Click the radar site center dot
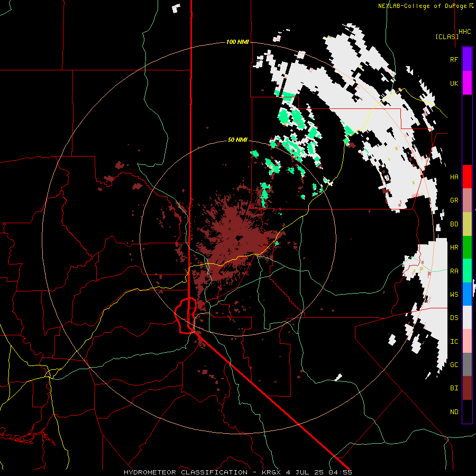This screenshot has width=476, height=476. pos(237,239)
